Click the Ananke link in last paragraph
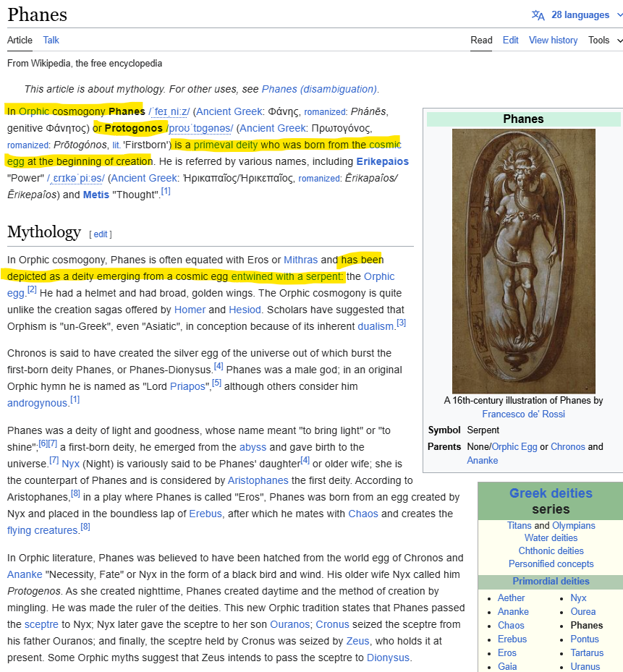Screen dimensions: 623x672 pos(25,575)
